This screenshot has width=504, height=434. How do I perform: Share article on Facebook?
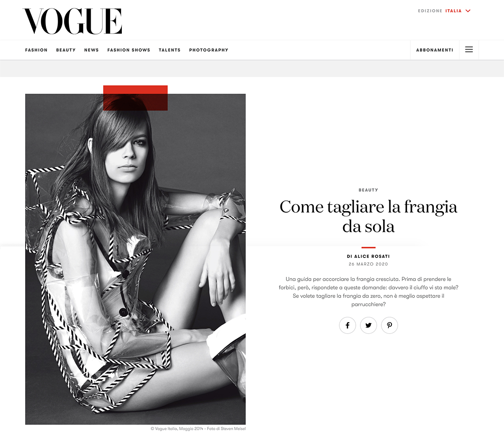click(347, 325)
